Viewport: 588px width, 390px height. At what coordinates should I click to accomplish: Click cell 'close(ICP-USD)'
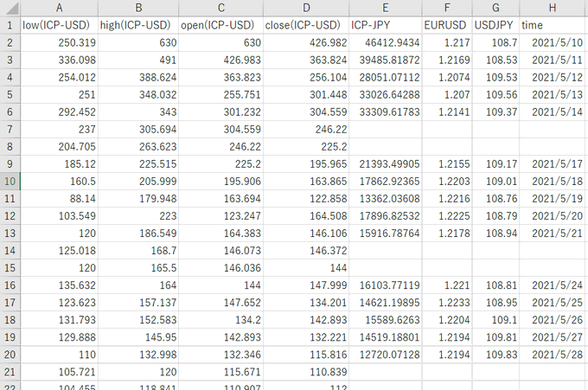click(306, 25)
